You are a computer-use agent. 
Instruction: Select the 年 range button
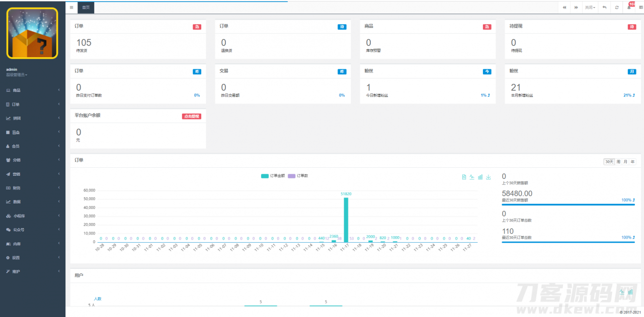coord(632,161)
